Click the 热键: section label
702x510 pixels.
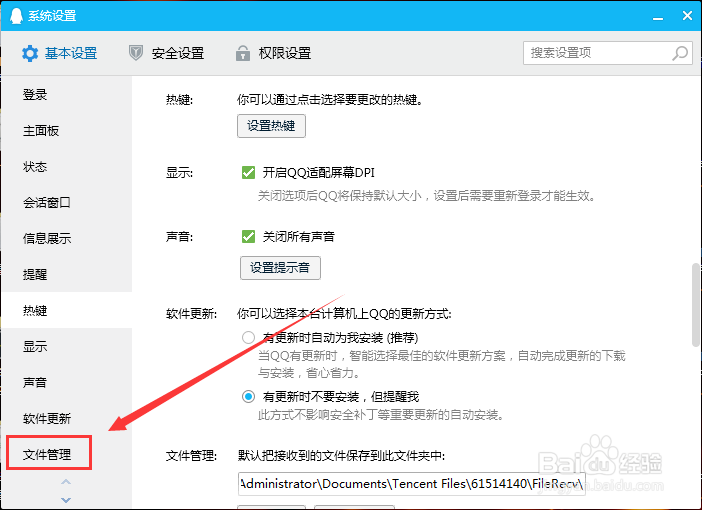click(179, 99)
